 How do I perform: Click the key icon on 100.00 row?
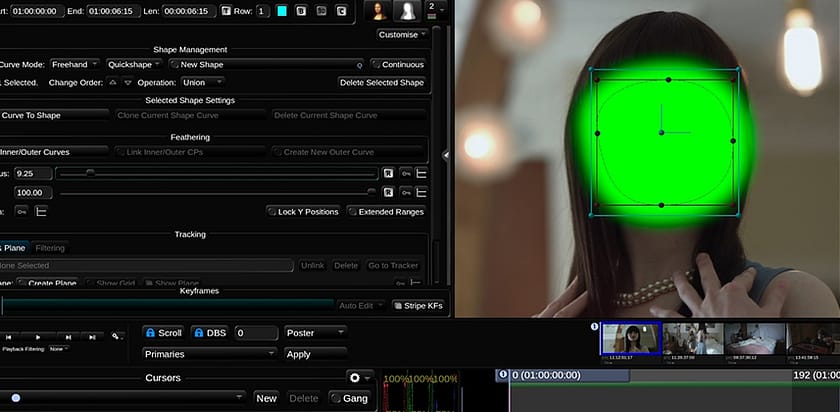click(x=406, y=192)
